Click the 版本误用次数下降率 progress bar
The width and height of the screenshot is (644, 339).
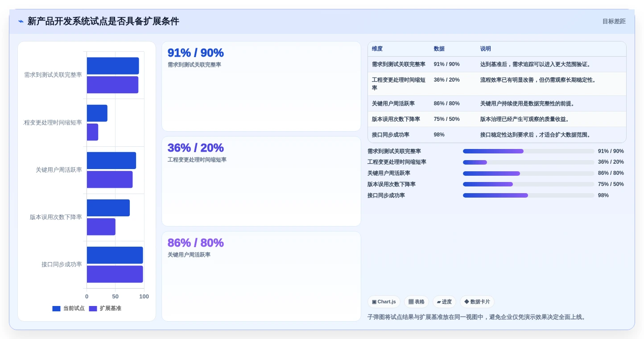point(528,184)
